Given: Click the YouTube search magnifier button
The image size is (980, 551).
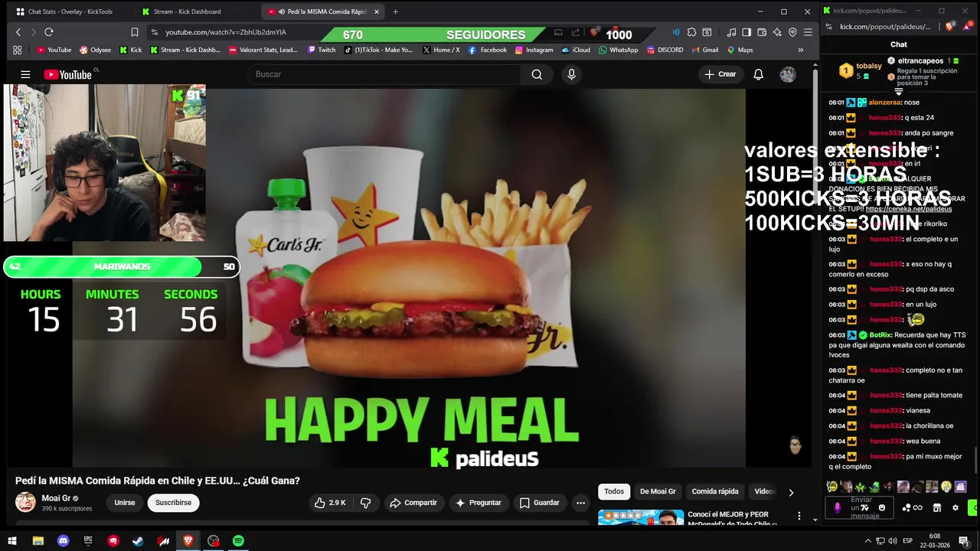Looking at the screenshot, I should point(537,74).
